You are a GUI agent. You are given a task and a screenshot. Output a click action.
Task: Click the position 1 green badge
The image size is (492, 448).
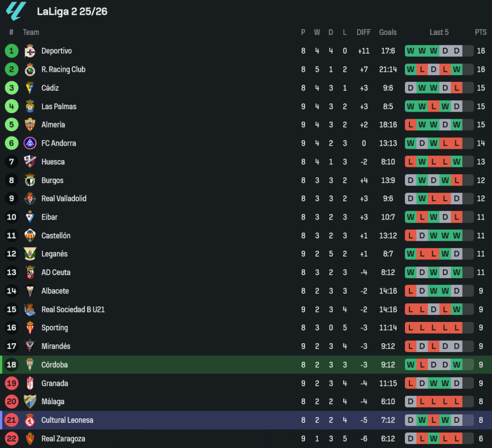pos(12,51)
